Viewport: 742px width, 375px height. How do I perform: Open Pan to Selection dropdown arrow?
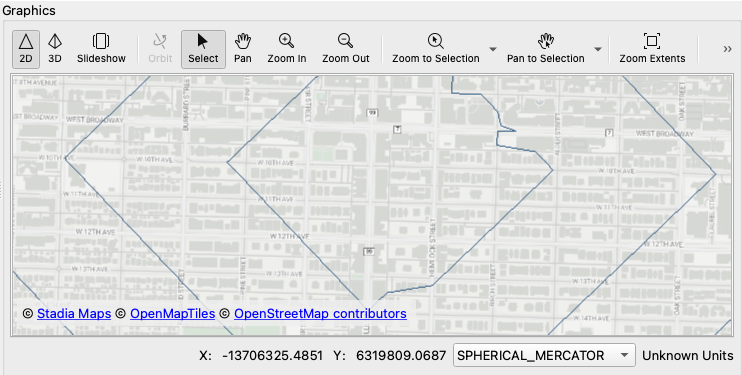click(598, 49)
